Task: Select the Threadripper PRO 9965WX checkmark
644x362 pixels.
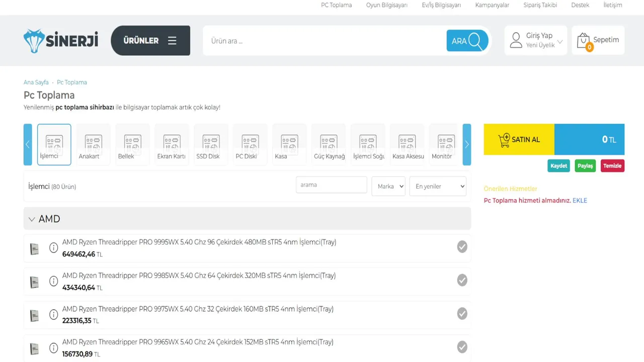Action: point(462,347)
